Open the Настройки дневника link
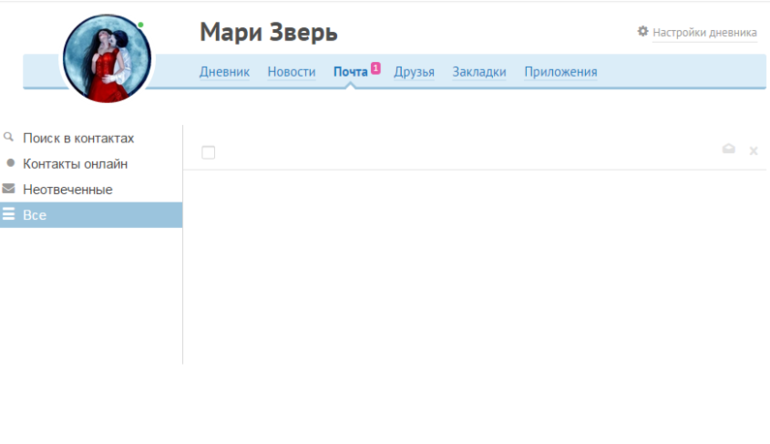770x444 pixels. (704, 32)
